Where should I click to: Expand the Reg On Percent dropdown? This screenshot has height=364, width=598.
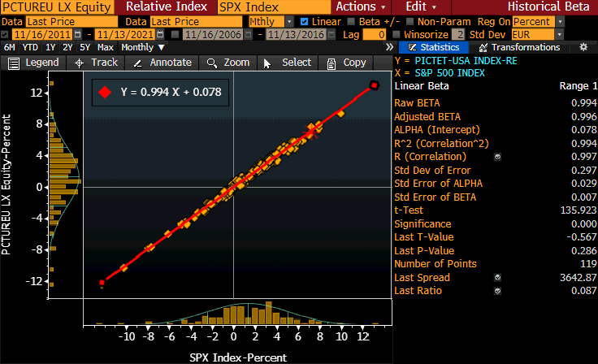[536, 22]
